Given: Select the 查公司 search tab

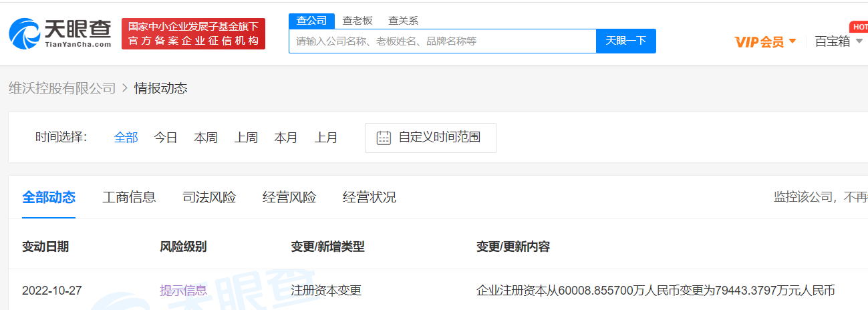Looking at the screenshot, I should click(x=311, y=21).
